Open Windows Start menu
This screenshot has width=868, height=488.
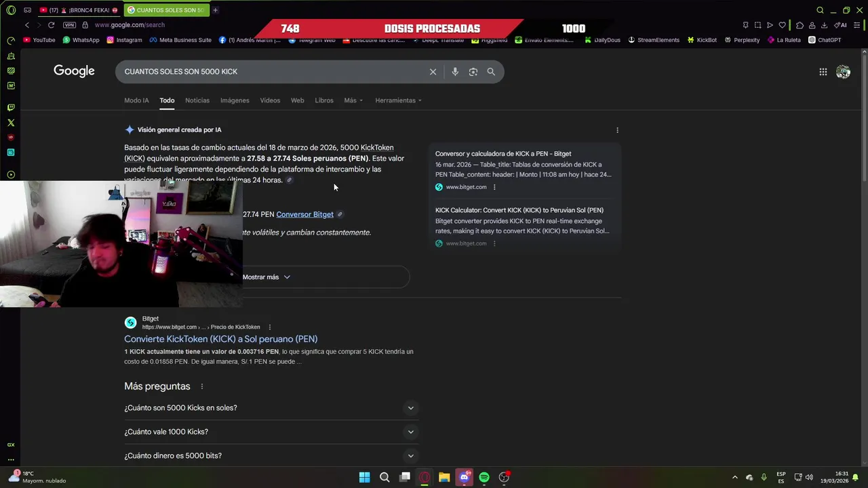364,477
